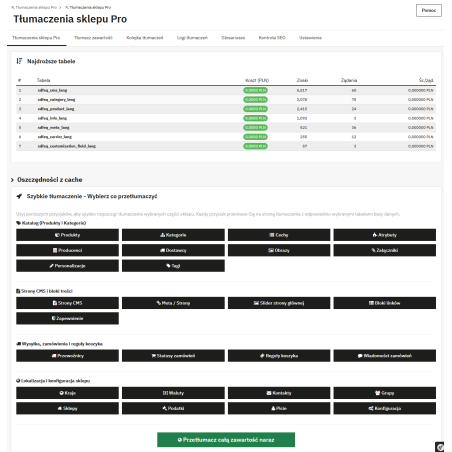
Task: Translate Slider strony głównej
Action: [x=279, y=303]
